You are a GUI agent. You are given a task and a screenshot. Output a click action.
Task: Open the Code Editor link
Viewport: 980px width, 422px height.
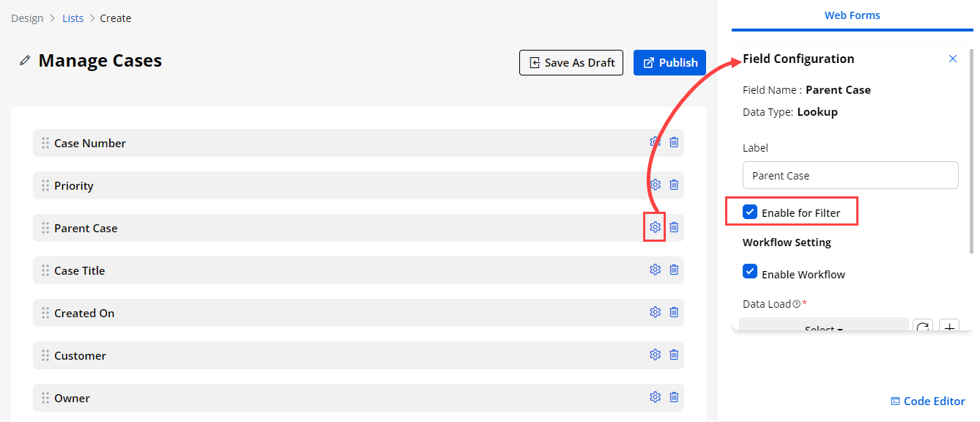coord(927,401)
